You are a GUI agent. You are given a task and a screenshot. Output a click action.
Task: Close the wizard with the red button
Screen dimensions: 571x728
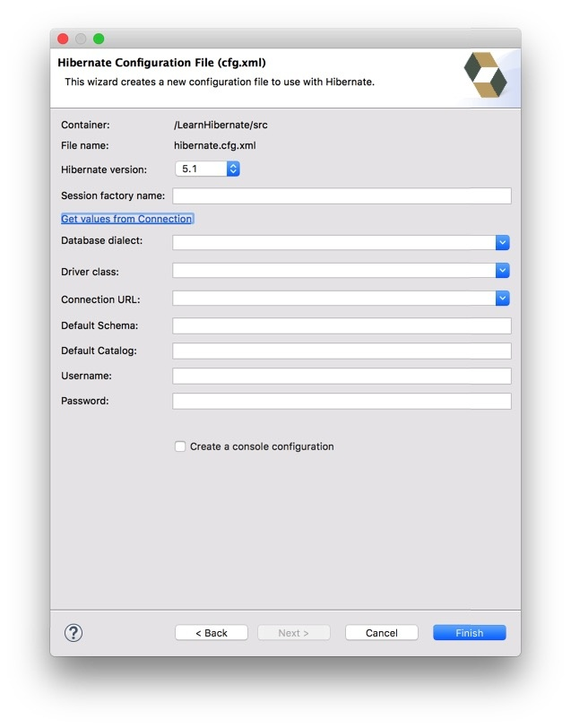pyautogui.click(x=63, y=39)
